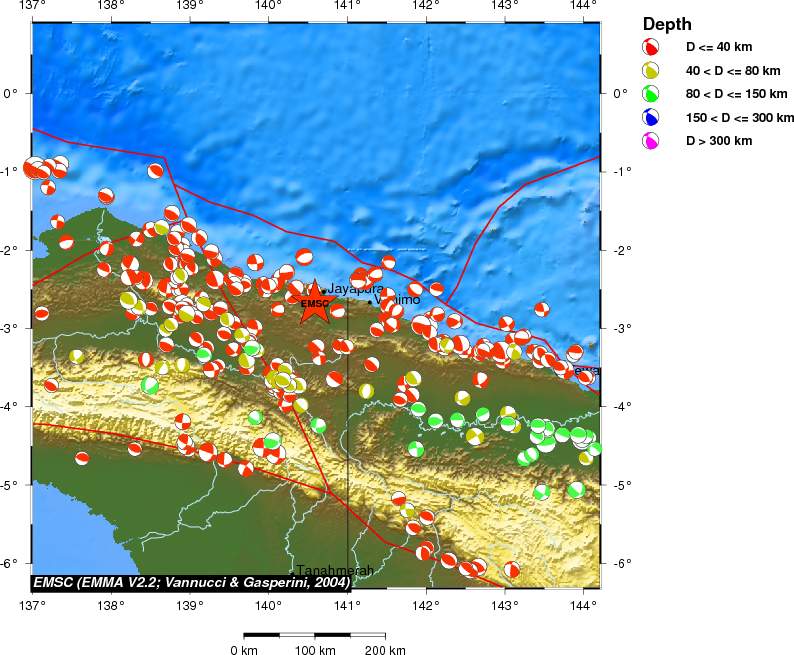Image resolution: width=794 pixels, height=655 pixels.
Task: Click the "D <= 40 km" legend text
Action: coord(719,47)
